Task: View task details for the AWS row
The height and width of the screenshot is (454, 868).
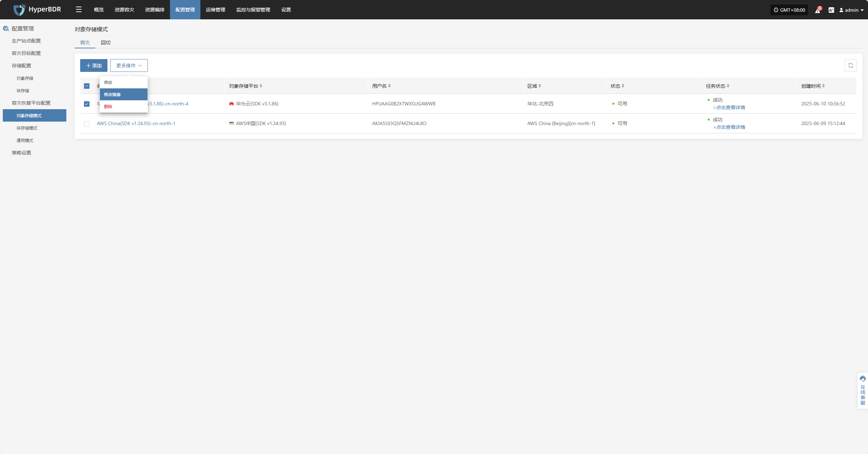Action: [729, 127]
